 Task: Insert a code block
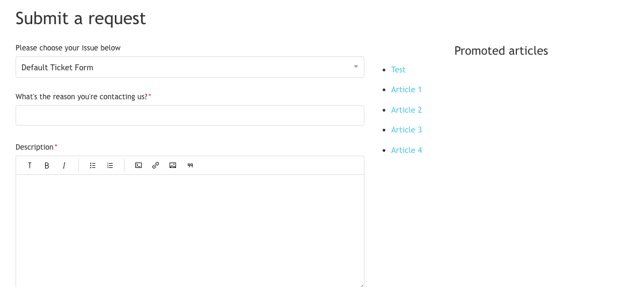pyautogui.click(x=138, y=166)
